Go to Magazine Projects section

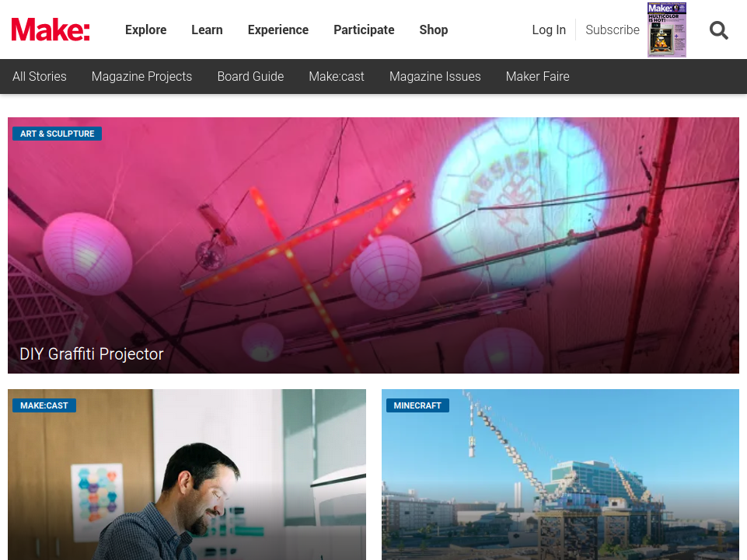tap(141, 76)
